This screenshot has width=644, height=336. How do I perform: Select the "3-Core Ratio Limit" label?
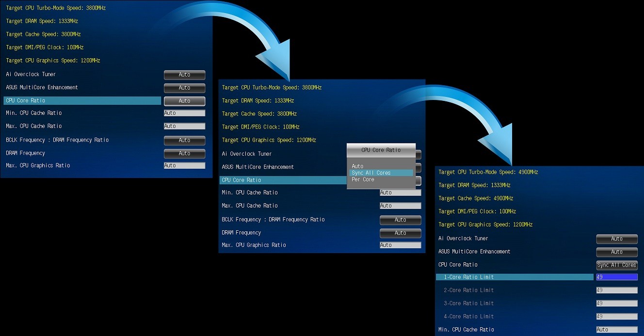pos(468,304)
